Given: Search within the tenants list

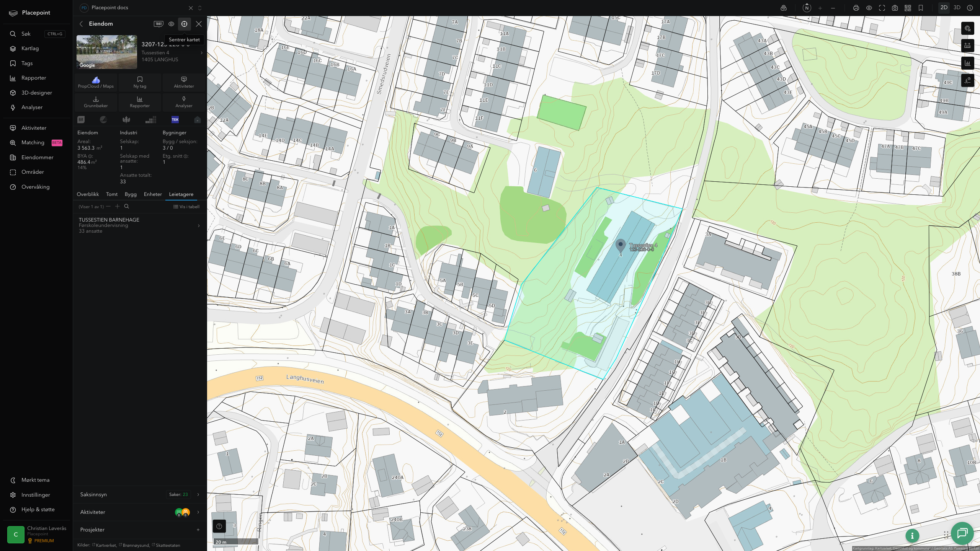Looking at the screenshot, I should (x=127, y=207).
